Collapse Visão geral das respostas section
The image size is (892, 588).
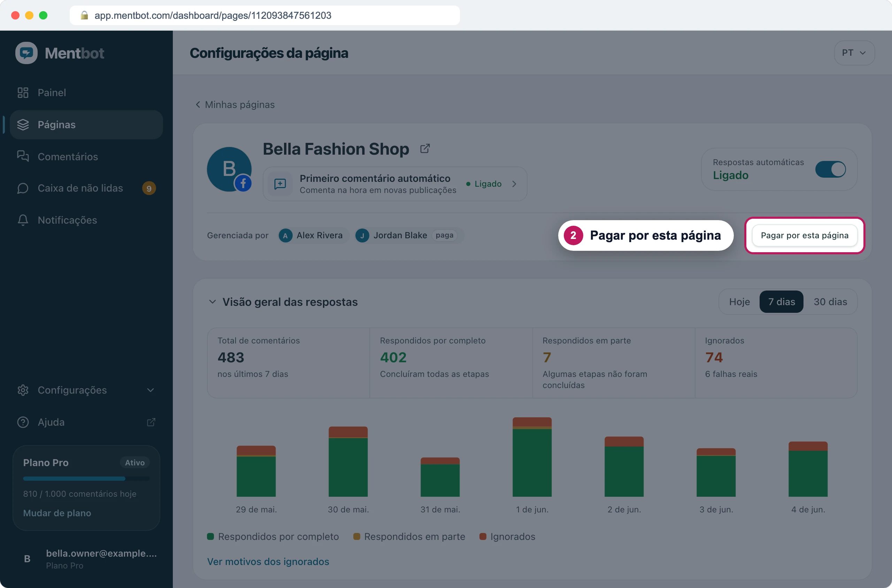(x=212, y=302)
